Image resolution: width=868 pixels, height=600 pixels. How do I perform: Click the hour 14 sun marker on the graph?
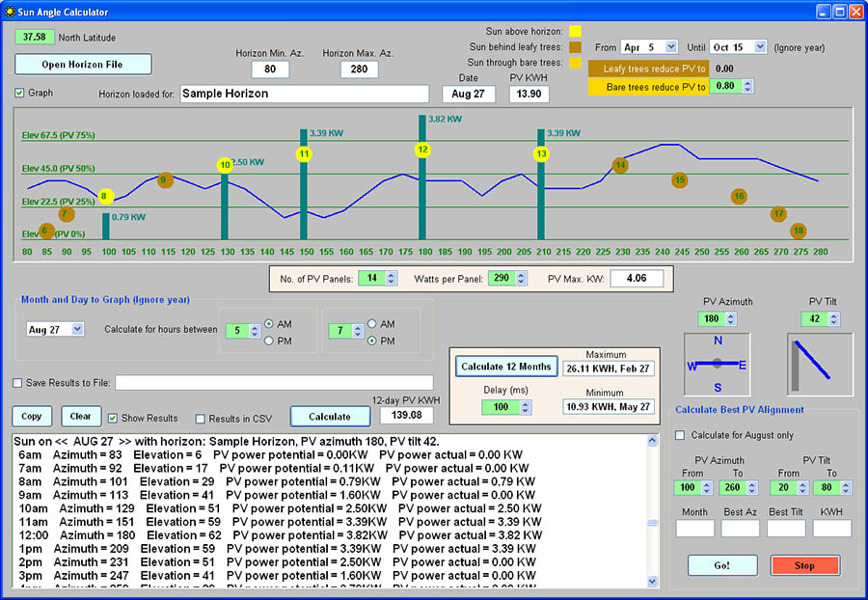point(620,165)
